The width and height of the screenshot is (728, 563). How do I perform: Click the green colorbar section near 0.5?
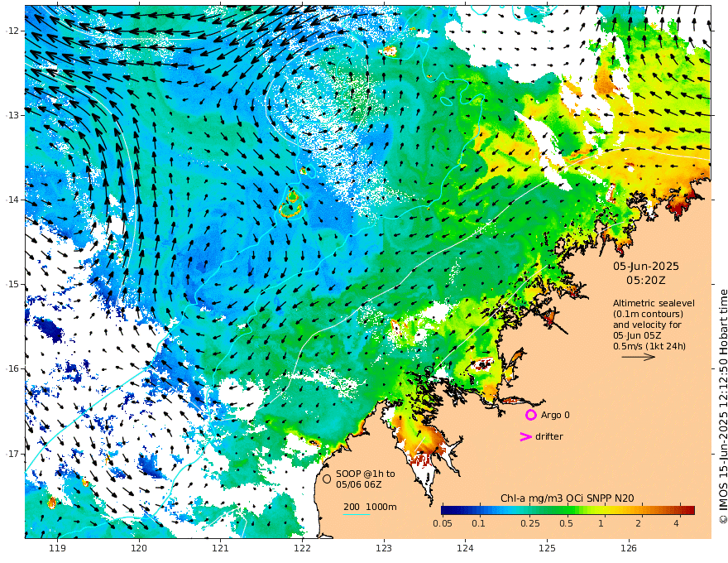point(566,510)
